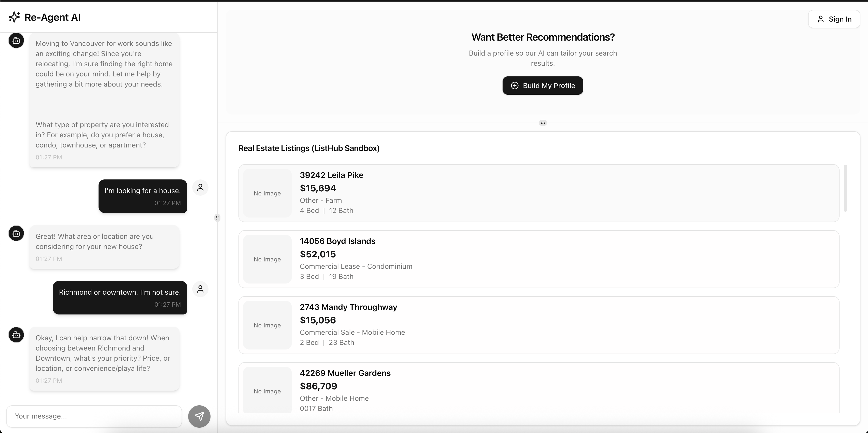Click No Image thumbnail of Leila Pike
This screenshot has width=868, height=433.
(267, 193)
